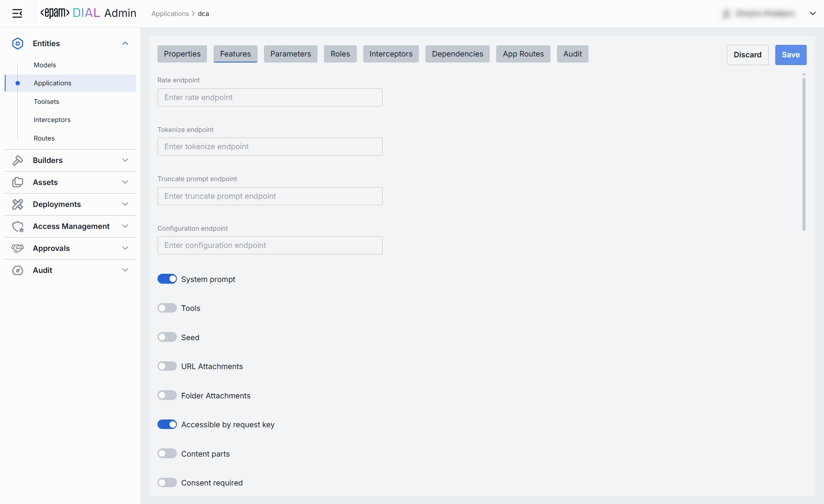The image size is (824, 504).
Task: Click the Builders hammer icon
Action: 18,160
